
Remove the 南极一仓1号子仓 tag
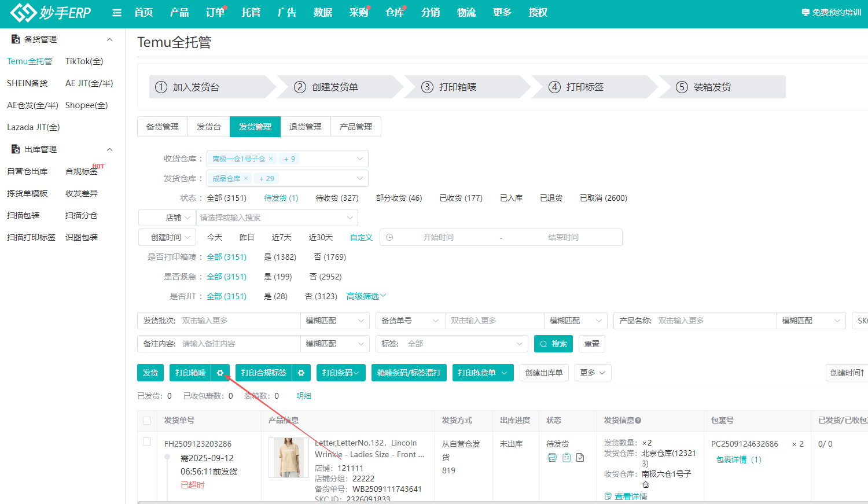coord(270,159)
